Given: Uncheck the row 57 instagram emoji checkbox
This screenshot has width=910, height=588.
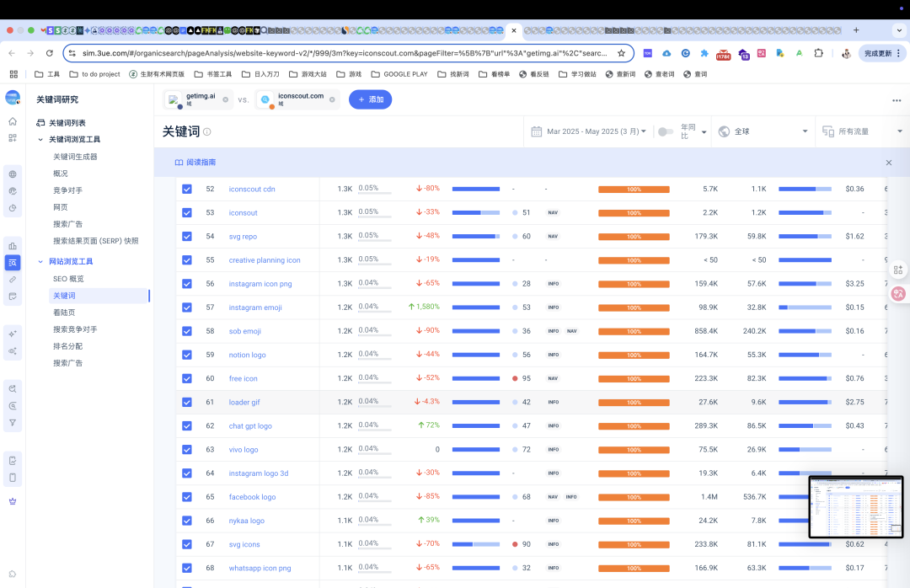Looking at the screenshot, I should click(187, 307).
